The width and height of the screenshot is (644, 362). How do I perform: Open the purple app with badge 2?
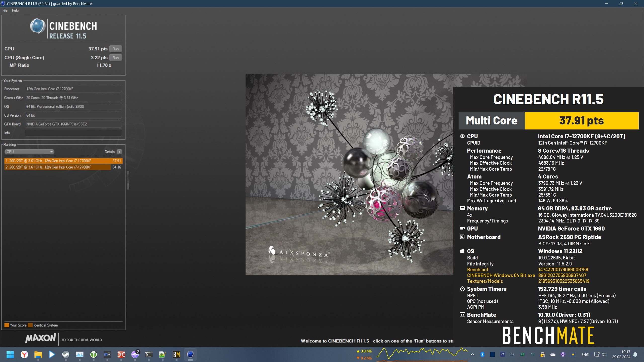point(135,354)
